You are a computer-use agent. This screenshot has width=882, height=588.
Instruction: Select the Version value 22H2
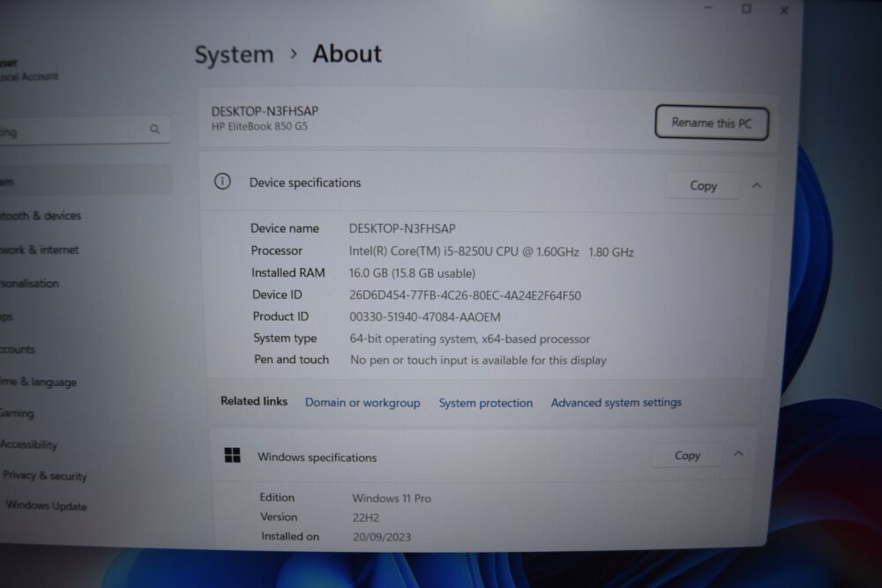pos(366,517)
